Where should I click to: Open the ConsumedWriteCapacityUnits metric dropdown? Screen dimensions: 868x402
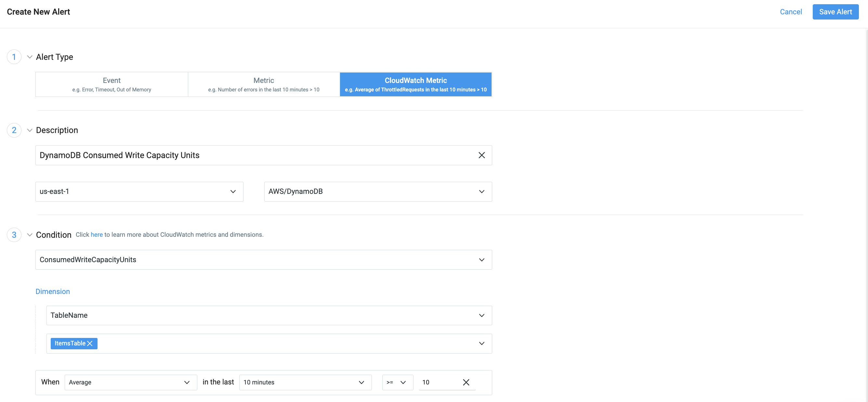click(264, 260)
